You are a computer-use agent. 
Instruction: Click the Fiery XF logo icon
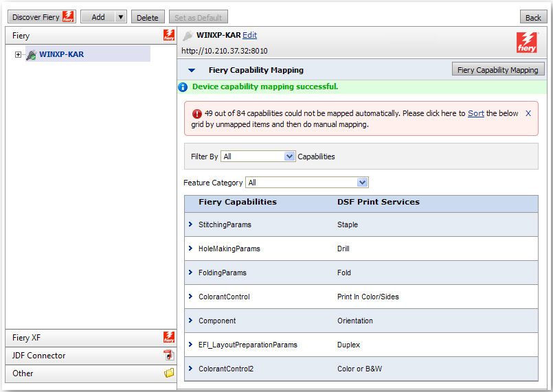click(169, 337)
